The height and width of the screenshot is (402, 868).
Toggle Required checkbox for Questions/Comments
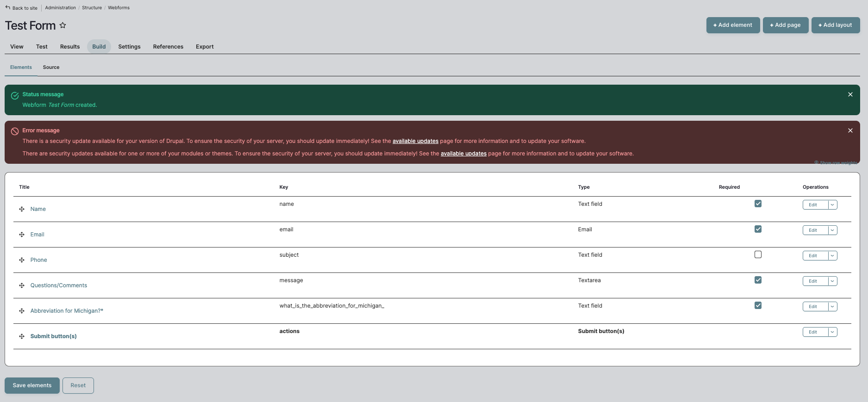tap(758, 280)
